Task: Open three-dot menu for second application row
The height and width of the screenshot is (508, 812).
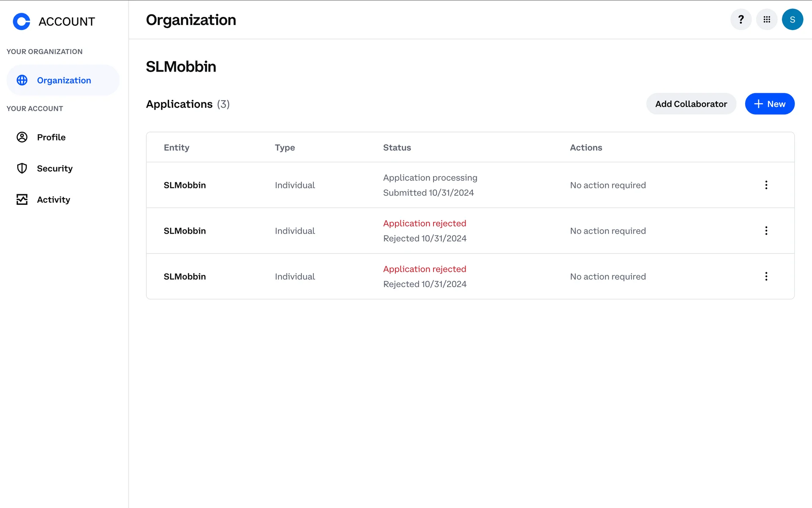Action: tap(766, 231)
